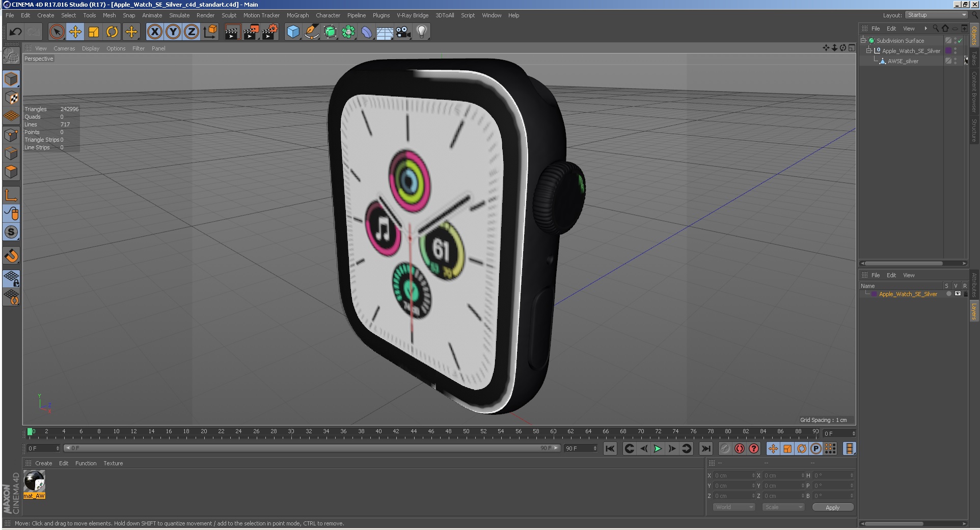
Task: Click the X position input field
Action: click(734, 475)
